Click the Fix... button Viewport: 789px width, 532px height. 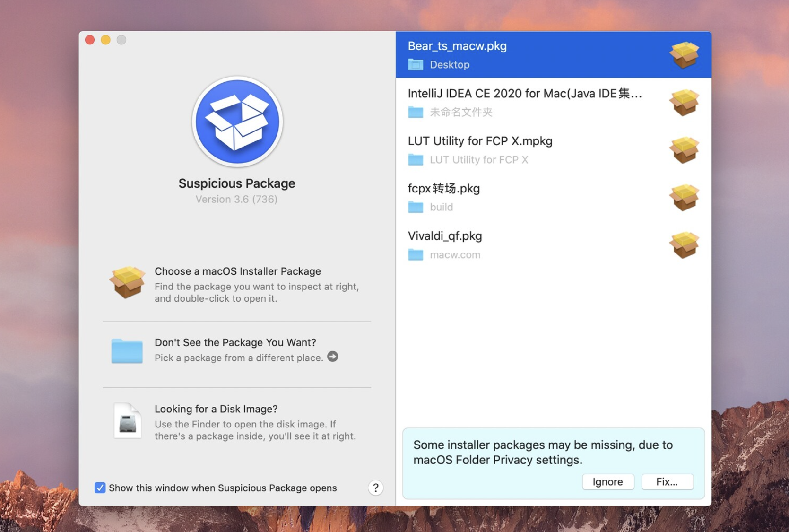667,481
